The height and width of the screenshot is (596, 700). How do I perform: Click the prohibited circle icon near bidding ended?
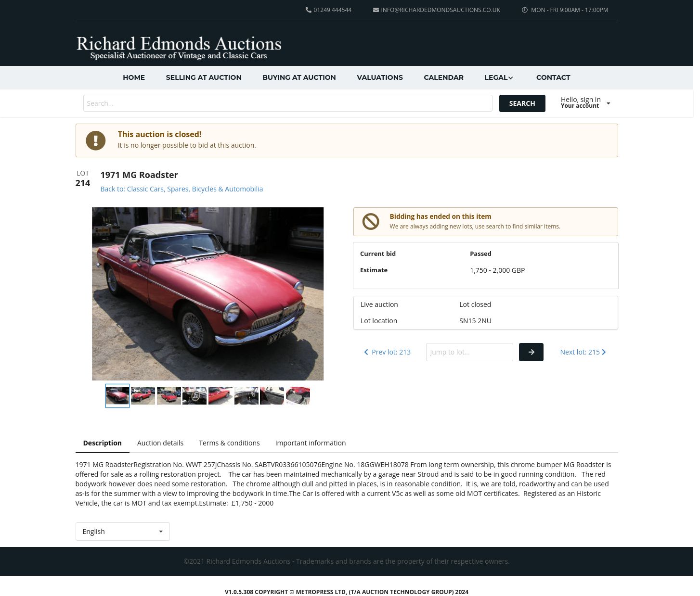click(371, 221)
